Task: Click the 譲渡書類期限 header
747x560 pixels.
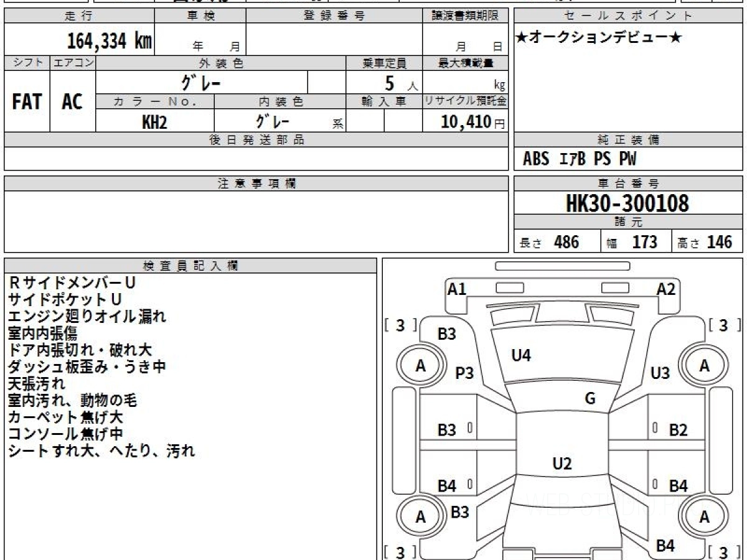Action: click(465, 16)
